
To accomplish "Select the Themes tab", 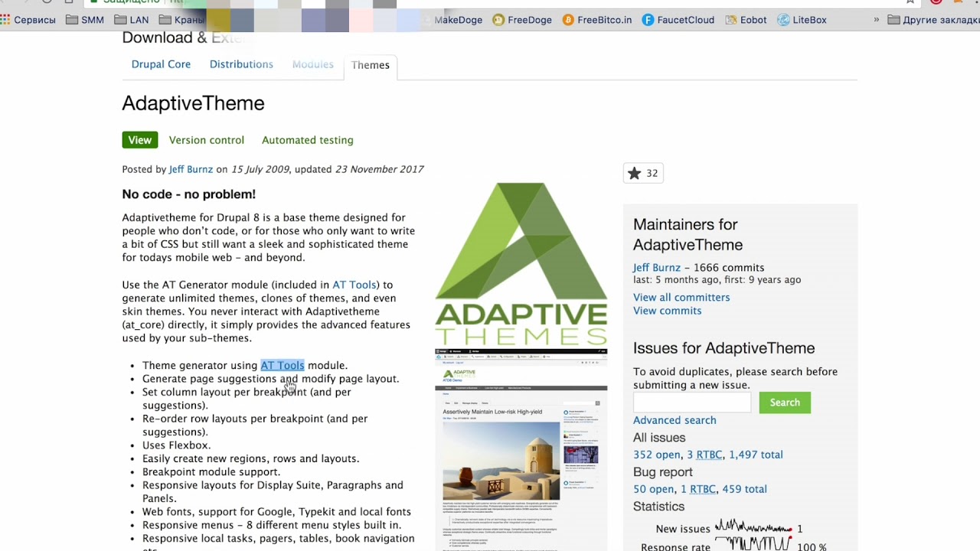I will click(x=371, y=65).
